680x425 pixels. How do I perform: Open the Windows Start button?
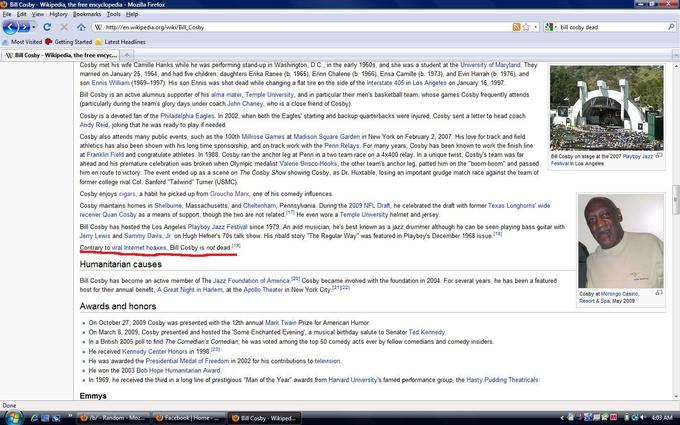click(x=12, y=418)
